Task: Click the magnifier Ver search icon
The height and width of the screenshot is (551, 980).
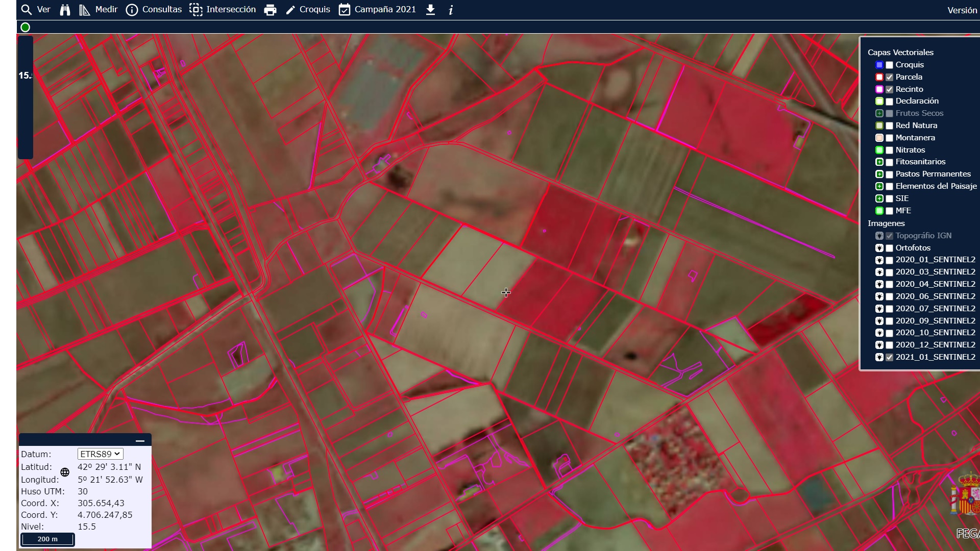Action: [x=27, y=10]
